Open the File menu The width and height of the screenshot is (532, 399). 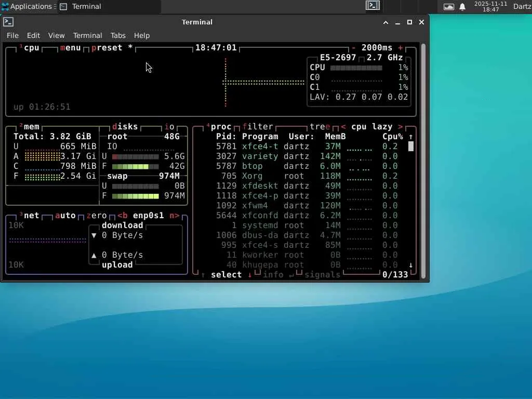pos(12,35)
